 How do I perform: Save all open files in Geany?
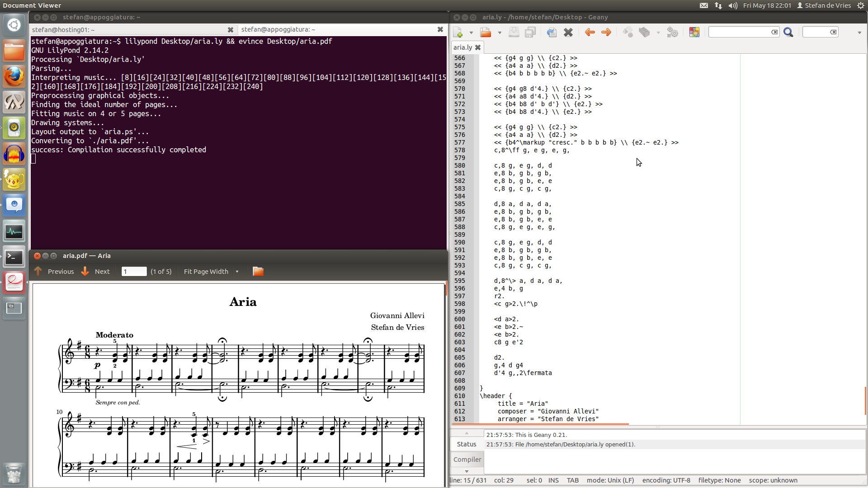pyautogui.click(x=530, y=32)
